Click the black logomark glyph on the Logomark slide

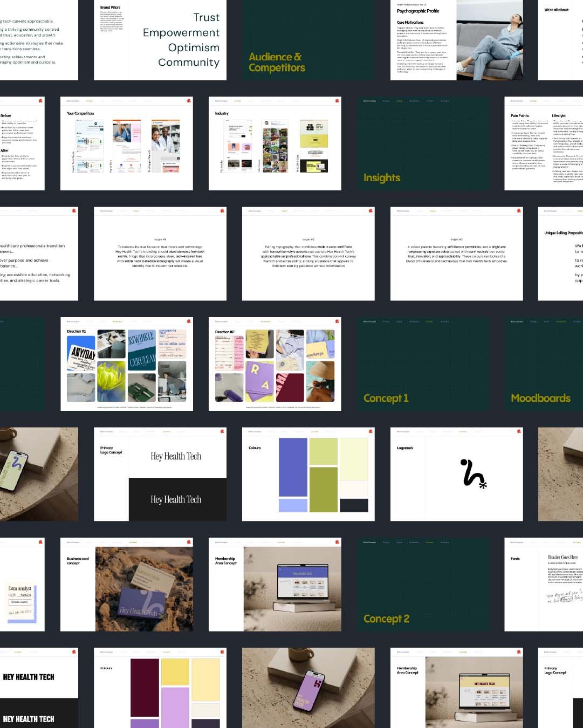(x=474, y=473)
